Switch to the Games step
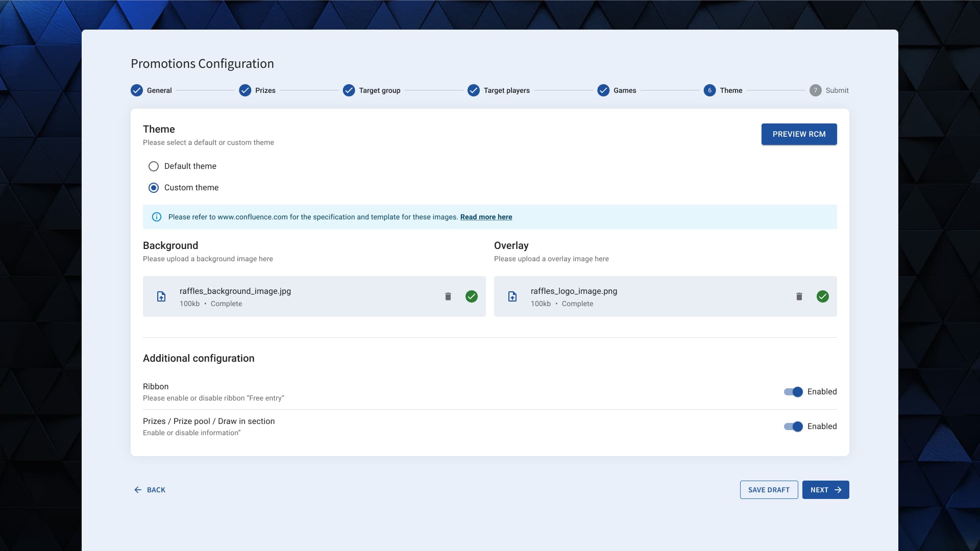Image resolution: width=980 pixels, height=551 pixels. (x=617, y=90)
